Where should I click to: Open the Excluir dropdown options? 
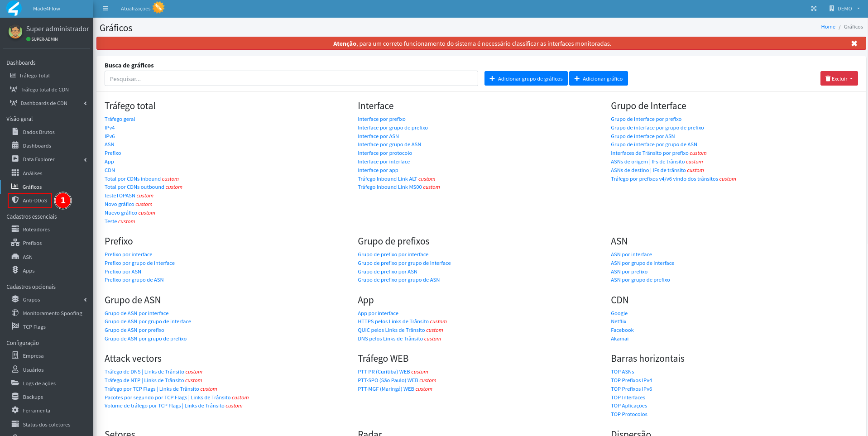tap(839, 78)
